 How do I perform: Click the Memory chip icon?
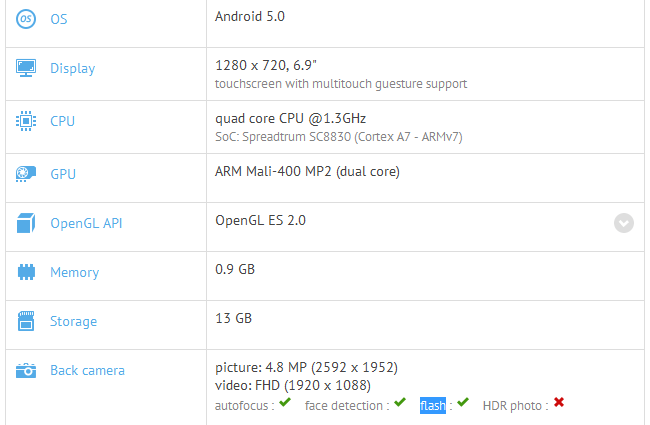(x=26, y=272)
